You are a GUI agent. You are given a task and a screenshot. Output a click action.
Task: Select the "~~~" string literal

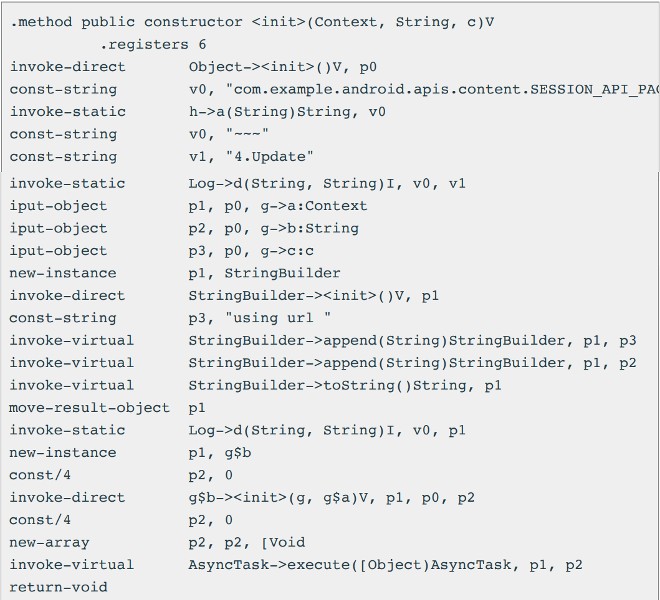click(x=247, y=134)
